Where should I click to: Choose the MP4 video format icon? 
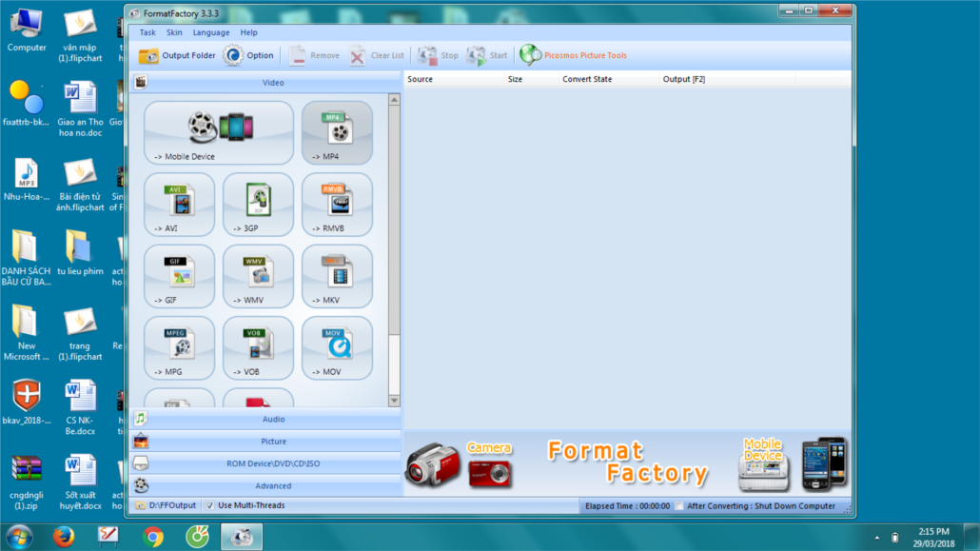point(337,132)
